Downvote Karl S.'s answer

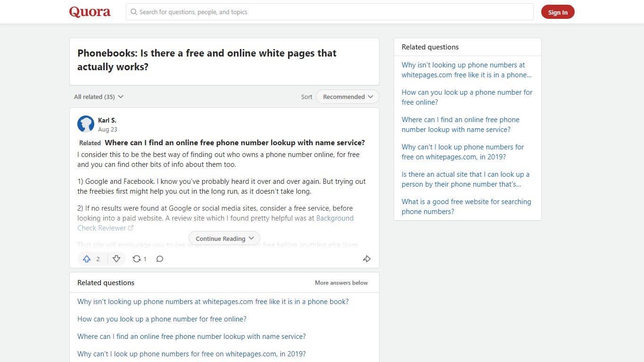pyautogui.click(x=116, y=259)
